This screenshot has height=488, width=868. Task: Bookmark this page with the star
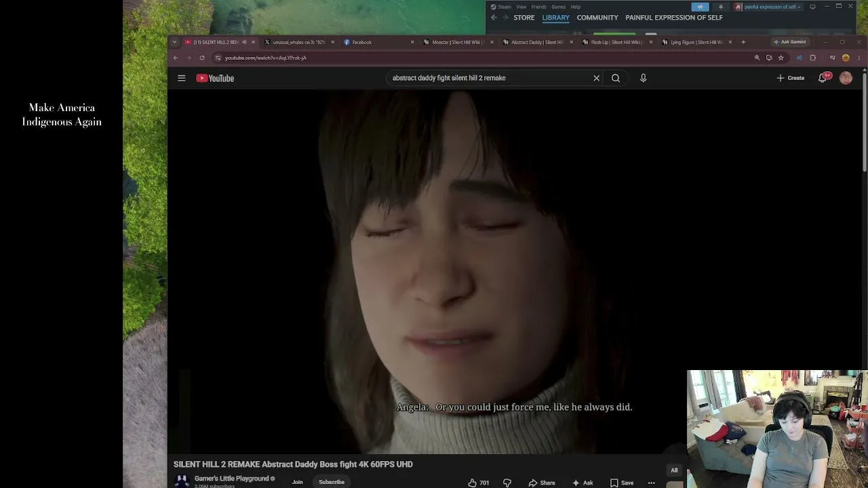(x=781, y=58)
